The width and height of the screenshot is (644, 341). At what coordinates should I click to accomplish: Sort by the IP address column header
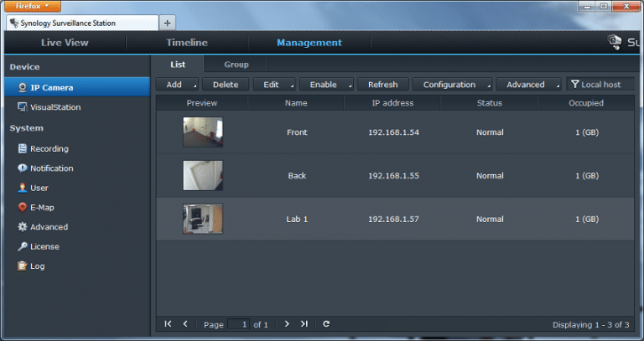point(392,103)
